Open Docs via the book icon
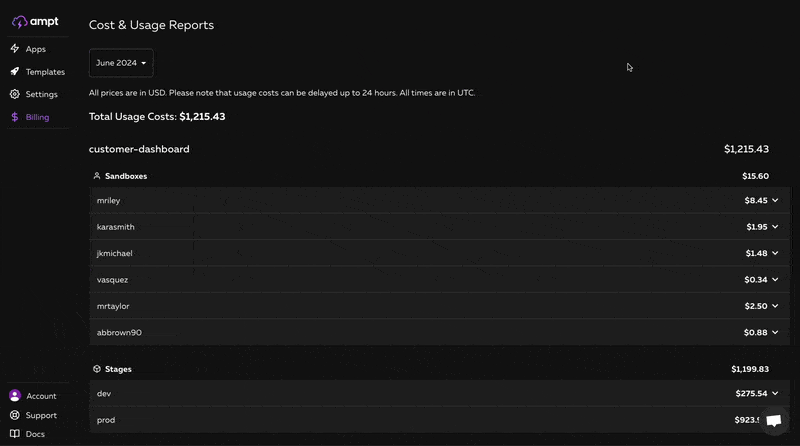Image resolution: width=800 pixels, height=446 pixels. [x=15, y=434]
